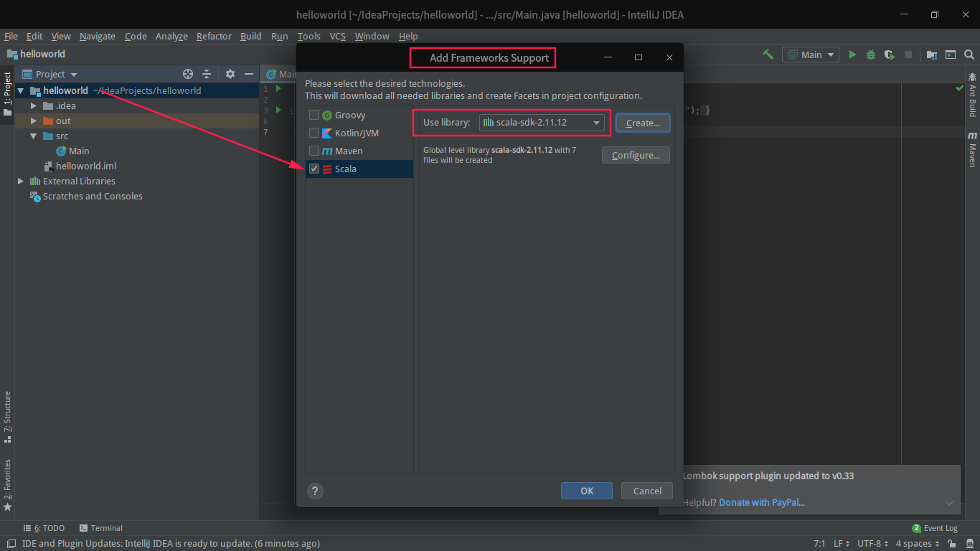Start debugging with the green bug icon

(871, 55)
